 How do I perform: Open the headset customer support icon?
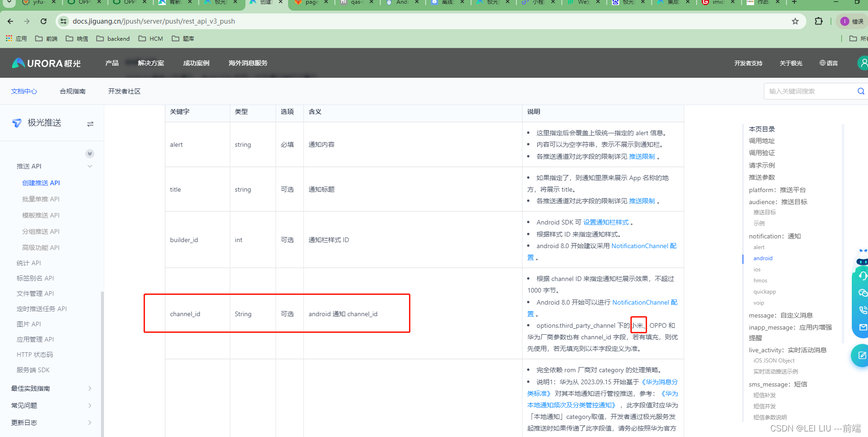point(862,276)
